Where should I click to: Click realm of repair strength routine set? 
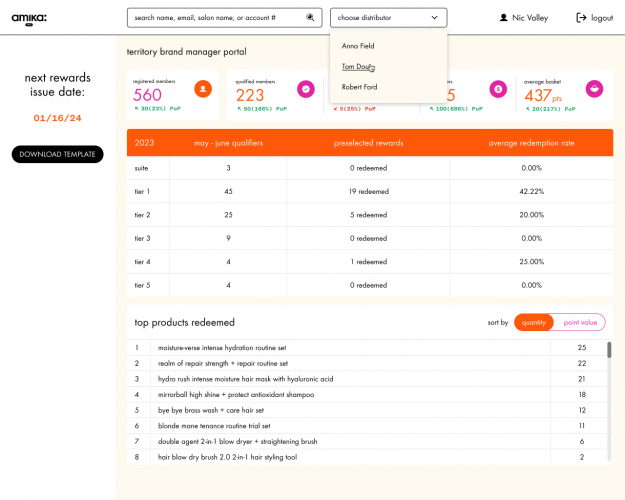click(x=223, y=363)
